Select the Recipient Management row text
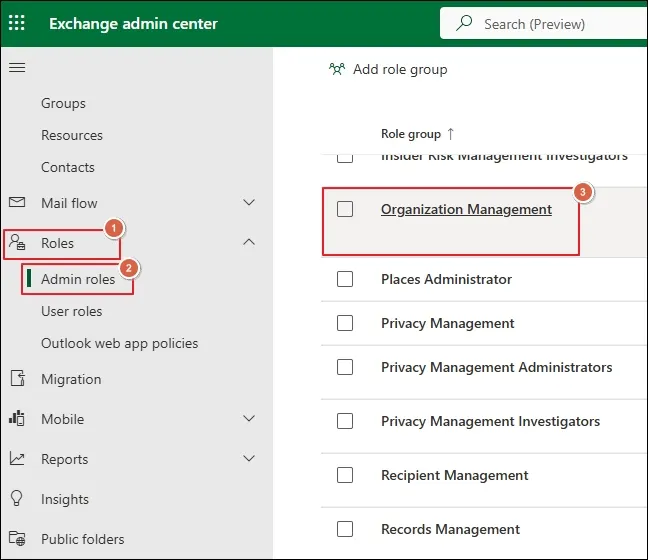The height and width of the screenshot is (560, 648). (455, 475)
